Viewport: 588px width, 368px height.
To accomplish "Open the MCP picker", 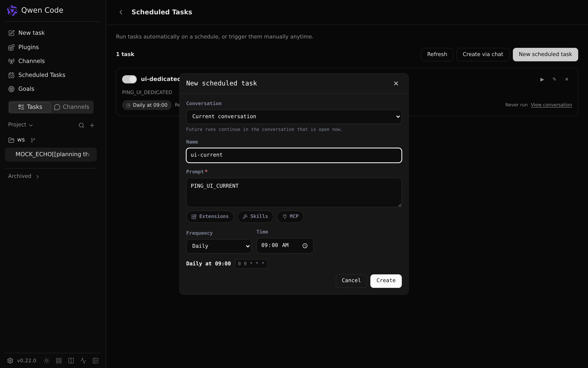I will pyautogui.click(x=290, y=217).
